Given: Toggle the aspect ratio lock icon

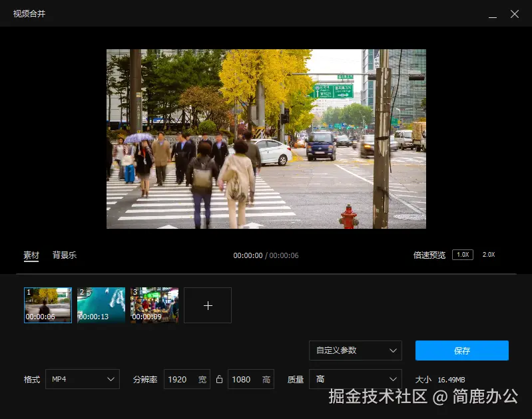Looking at the screenshot, I should coord(219,379).
